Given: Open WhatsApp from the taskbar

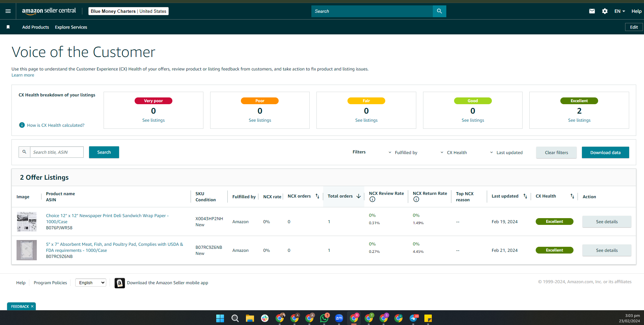Looking at the screenshot, I should pyautogui.click(x=324, y=318).
